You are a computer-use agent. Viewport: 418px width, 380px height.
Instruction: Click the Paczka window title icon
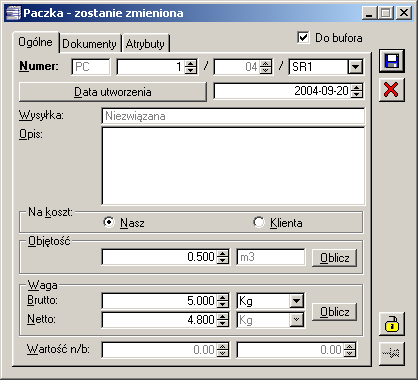[x=14, y=13]
